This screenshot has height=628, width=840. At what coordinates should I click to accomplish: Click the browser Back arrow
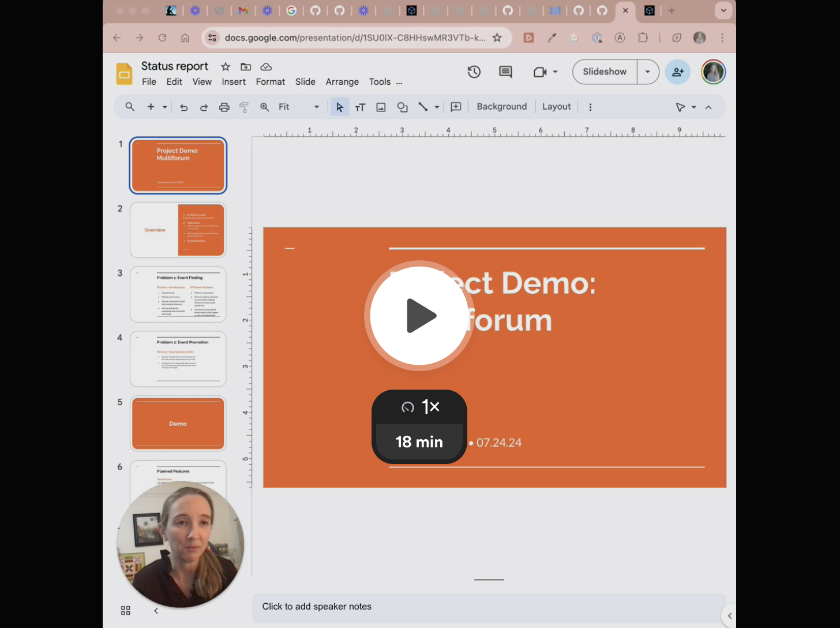point(117,38)
